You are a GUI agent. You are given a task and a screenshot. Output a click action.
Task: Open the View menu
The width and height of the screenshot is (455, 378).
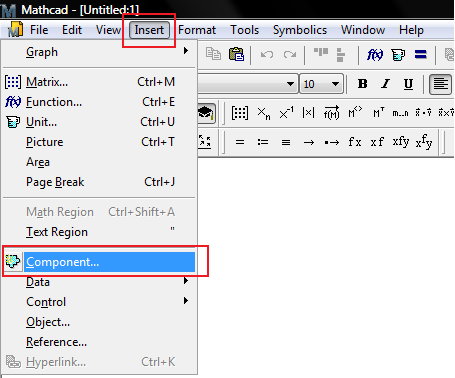click(x=108, y=30)
